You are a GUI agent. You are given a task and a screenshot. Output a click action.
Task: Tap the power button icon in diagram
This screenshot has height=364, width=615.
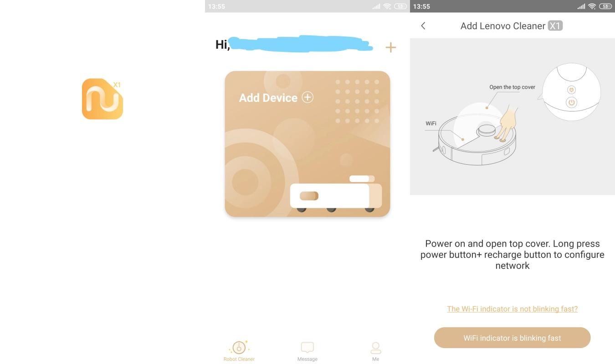572,102
